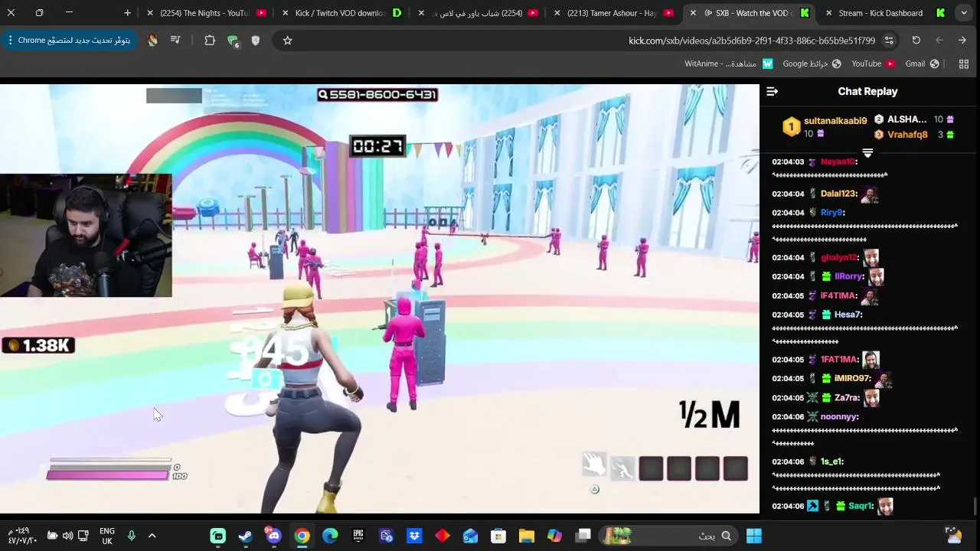Click username 1s_e1 in chat
The width and height of the screenshot is (980, 551).
(x=831, y=461)
